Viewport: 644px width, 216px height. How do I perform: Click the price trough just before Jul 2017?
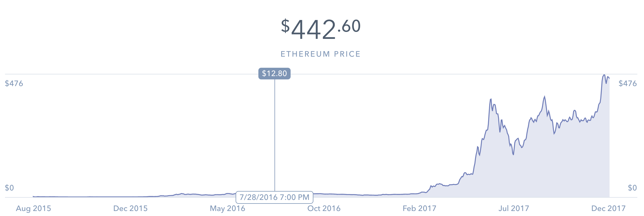(x=513, y=154)
